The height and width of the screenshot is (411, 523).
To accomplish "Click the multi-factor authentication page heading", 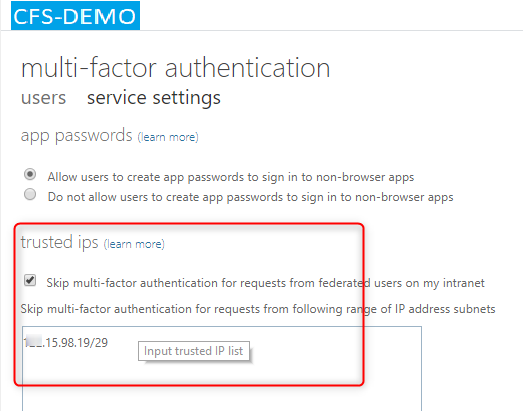I will click(x=175, y=68).
